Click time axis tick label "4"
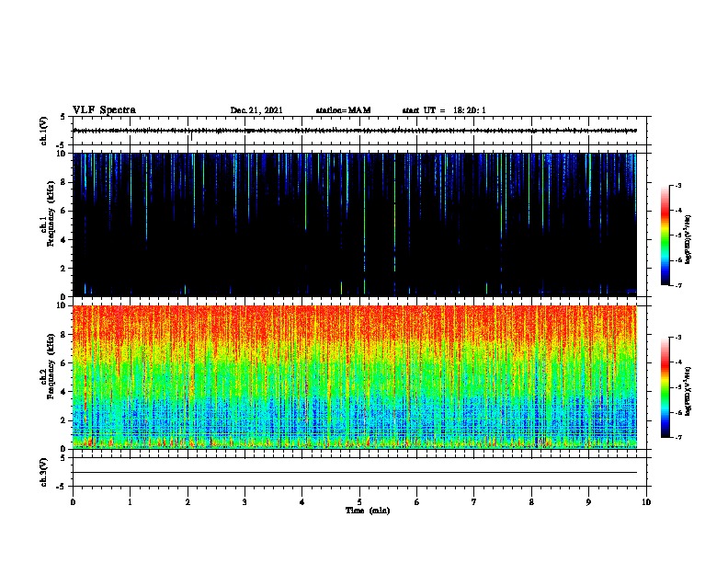The width and height of the screenshot is (728, 563). point(302,502)
